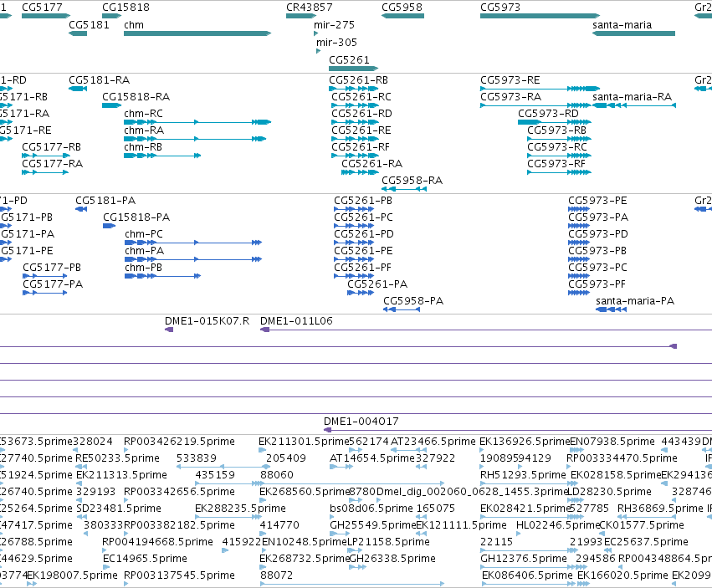Click EST GH25549.5prime
This screenshot has width=712, height=588.
pos(373,525)
